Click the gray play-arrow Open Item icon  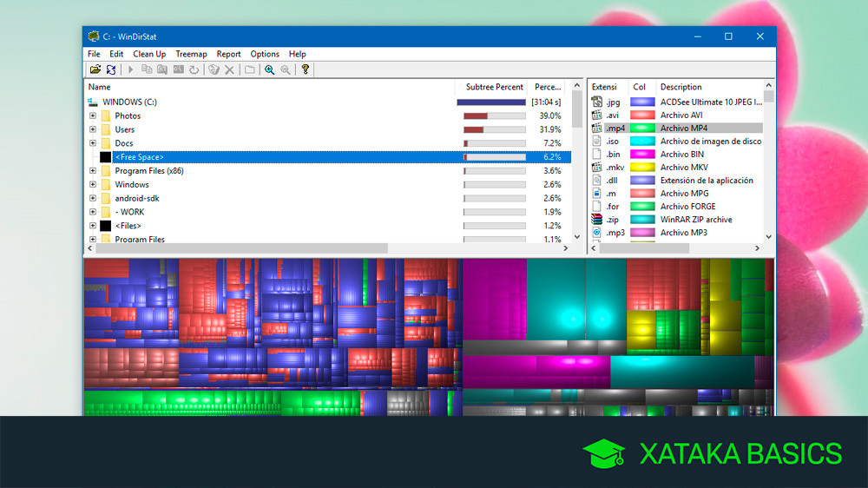click(131, 69)
